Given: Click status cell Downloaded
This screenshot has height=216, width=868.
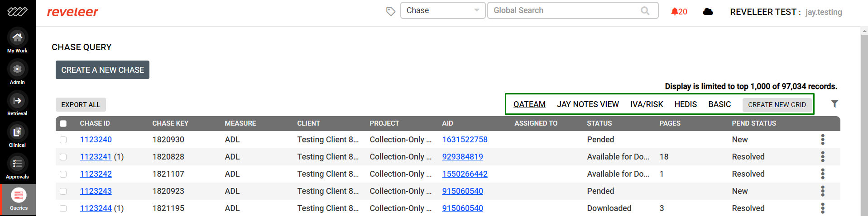Looking at the screenshot, I should tap(609, 208).
